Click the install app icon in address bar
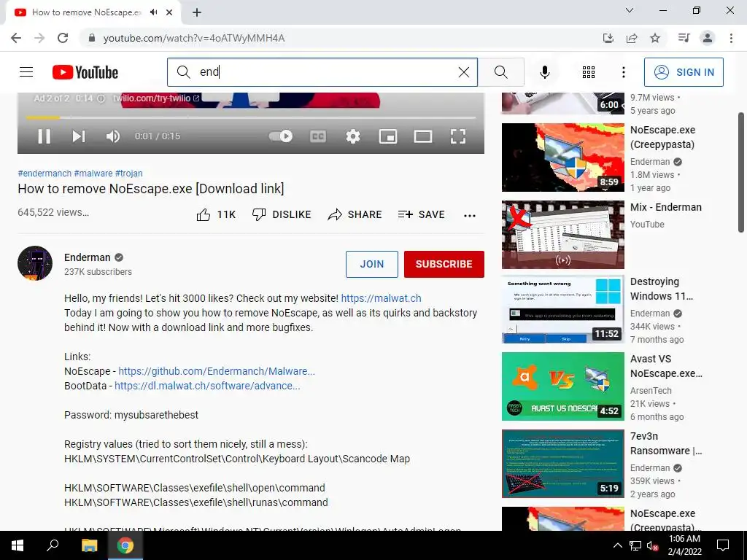The image size is (747, 560). pyautogui.click(x=608, y=38)
